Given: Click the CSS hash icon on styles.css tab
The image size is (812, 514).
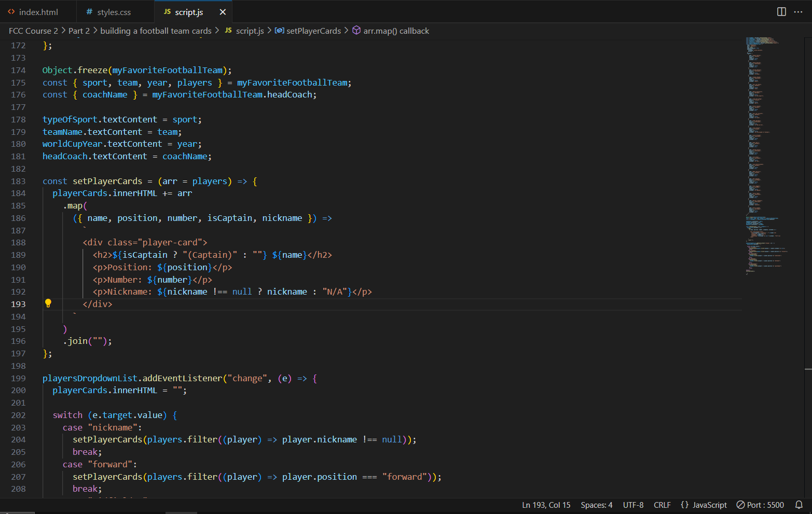Looking at the screenshot, I should [x=89, y=12].
